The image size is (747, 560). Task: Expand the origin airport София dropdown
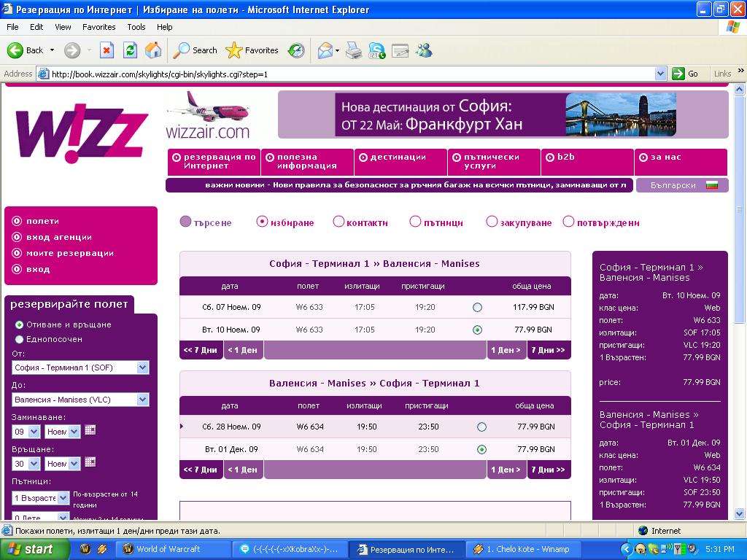pos(143,367)
